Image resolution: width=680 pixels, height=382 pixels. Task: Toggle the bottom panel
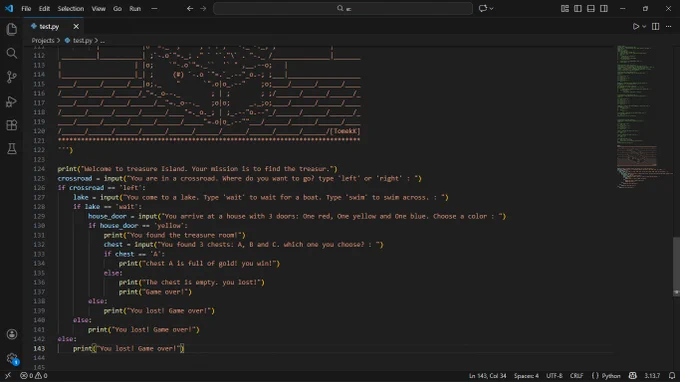(x=591, y=8)
